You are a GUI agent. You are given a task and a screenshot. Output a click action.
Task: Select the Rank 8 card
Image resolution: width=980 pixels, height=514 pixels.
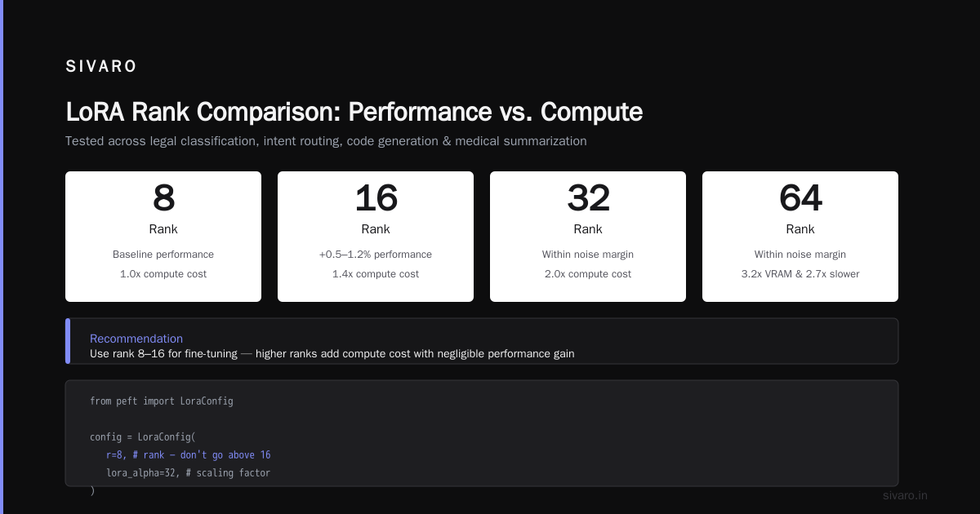point(163,237)
